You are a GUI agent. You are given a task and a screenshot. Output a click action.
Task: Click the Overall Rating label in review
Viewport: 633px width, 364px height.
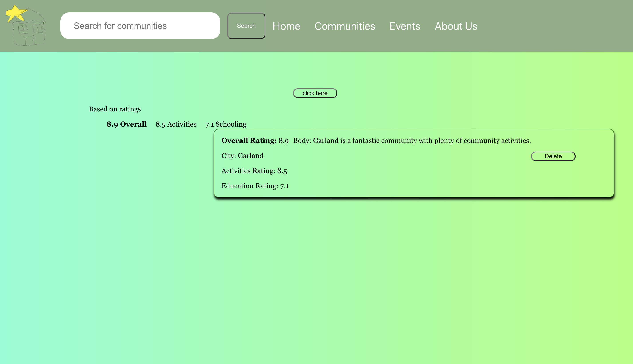[x=249, y=140]
